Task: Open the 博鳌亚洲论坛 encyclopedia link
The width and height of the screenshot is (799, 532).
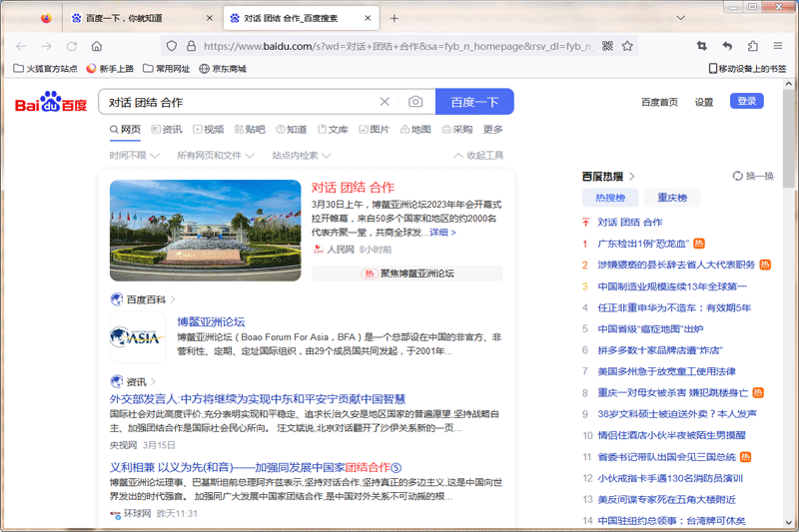Action: 211,321
